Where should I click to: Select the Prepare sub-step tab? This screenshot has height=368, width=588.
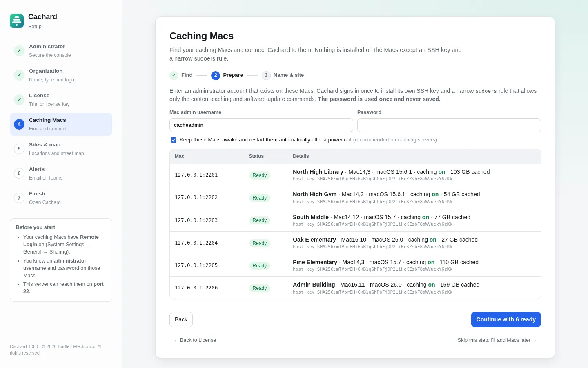227,75
